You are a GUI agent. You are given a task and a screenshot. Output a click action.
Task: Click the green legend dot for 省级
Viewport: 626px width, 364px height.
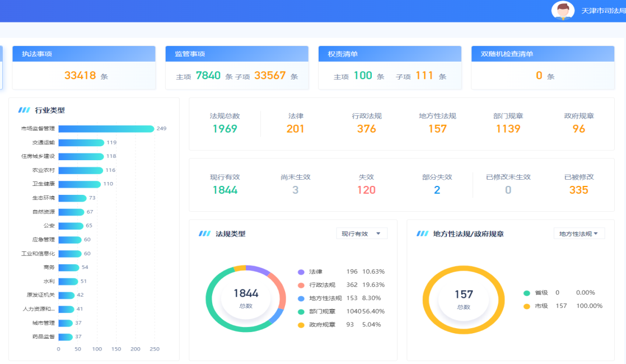tap(526, 293)
